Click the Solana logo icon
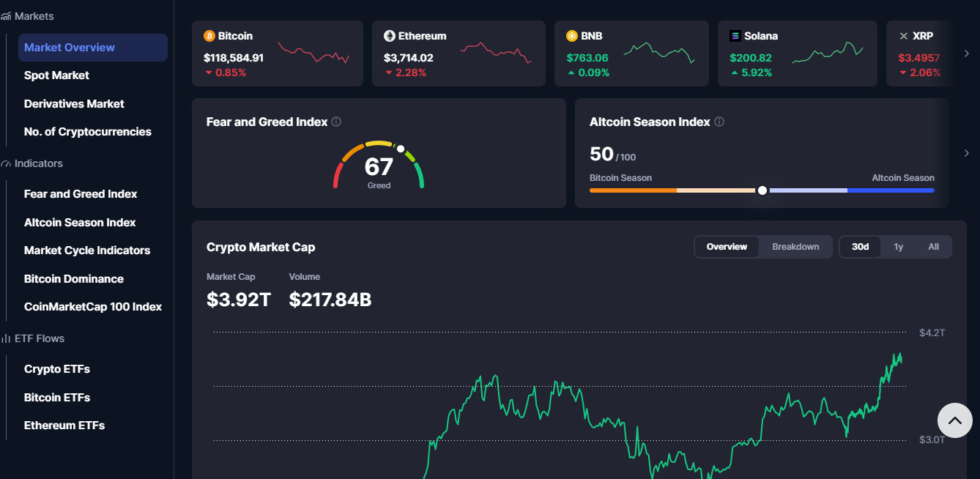The width and height of the screenshot is (980, 479). pyautogui.click(x=735, y=36)
